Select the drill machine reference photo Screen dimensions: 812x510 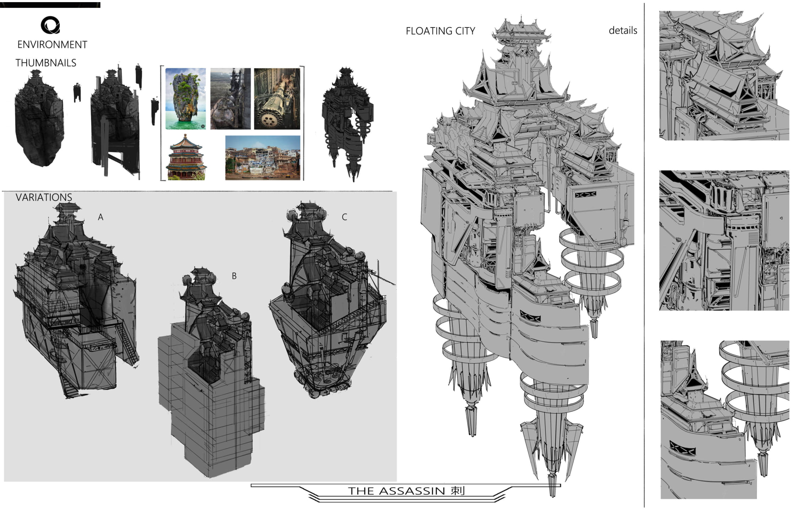click(277, 99)
